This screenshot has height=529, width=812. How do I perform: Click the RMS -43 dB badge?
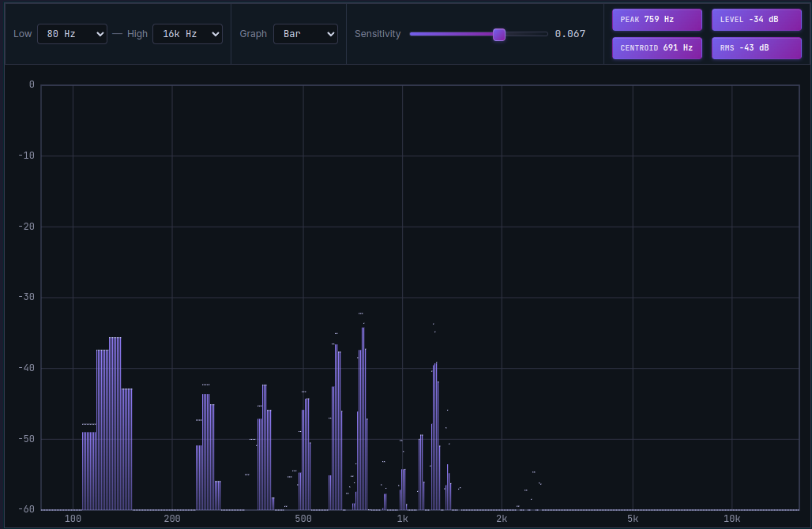point(756,48)
